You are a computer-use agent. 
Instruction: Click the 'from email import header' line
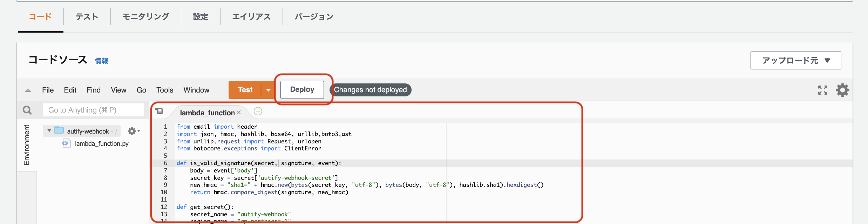click(x=217, y=127)
